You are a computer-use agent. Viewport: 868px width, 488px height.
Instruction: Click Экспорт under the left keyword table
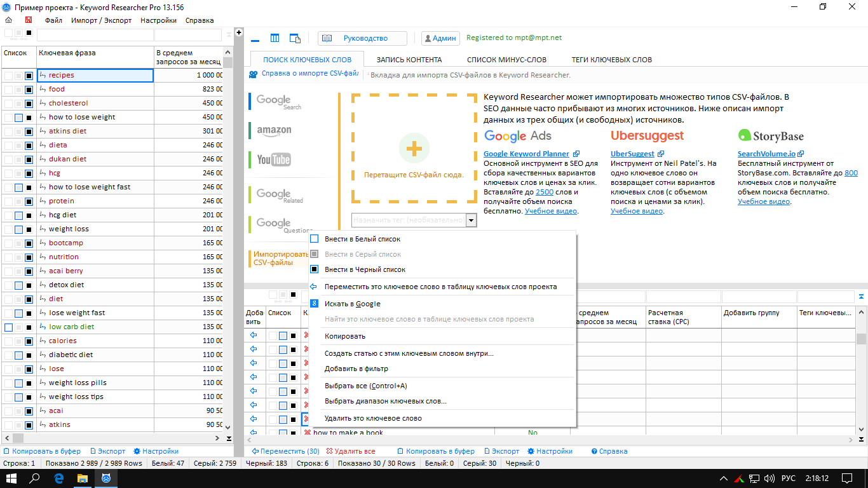pos(107,451)
